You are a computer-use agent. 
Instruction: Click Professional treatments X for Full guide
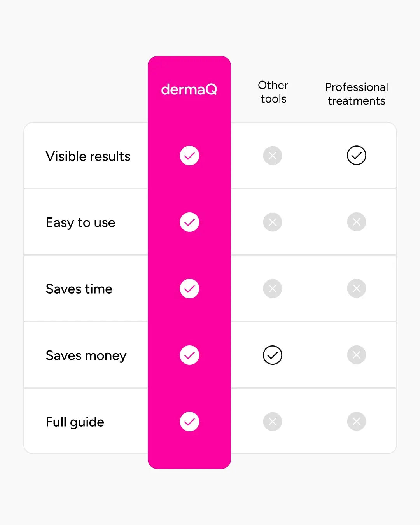coord(357,422)
